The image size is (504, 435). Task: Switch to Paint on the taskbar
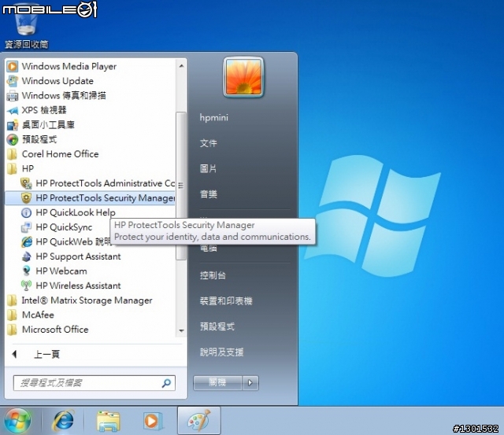click(x=199, y=421)
